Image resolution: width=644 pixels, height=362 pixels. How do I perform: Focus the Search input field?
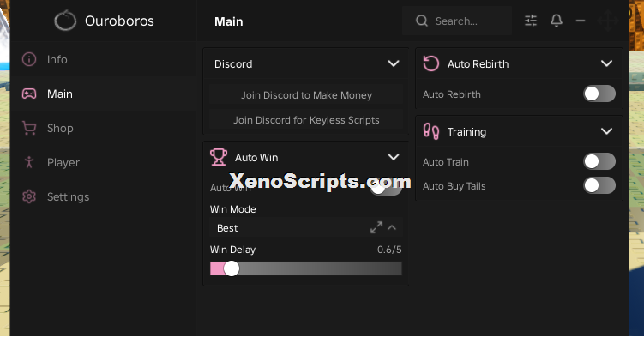(x=457, y=21)
